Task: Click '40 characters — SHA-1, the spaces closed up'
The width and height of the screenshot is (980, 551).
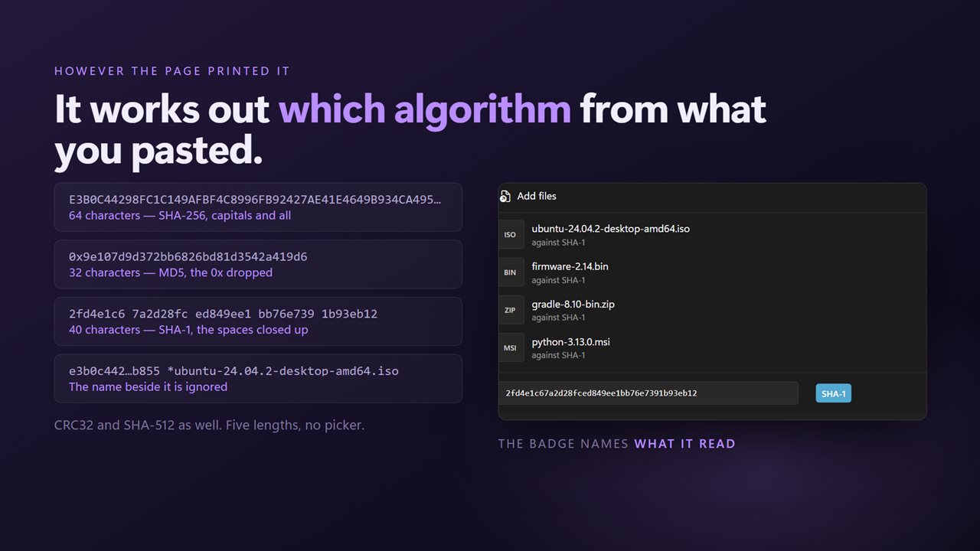Action: pos(188,330)
